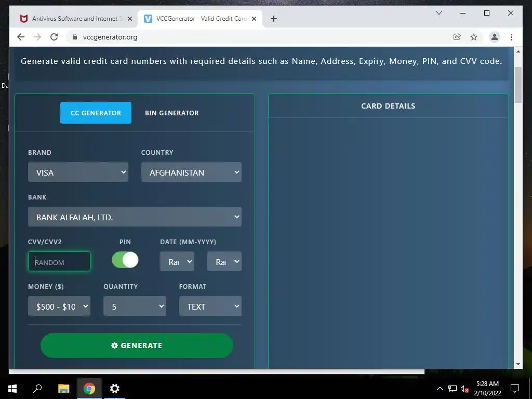This screenshot has height=399, width=532.
Task: Bookmark this page with the star icon
Action: (x=474, y=37)
